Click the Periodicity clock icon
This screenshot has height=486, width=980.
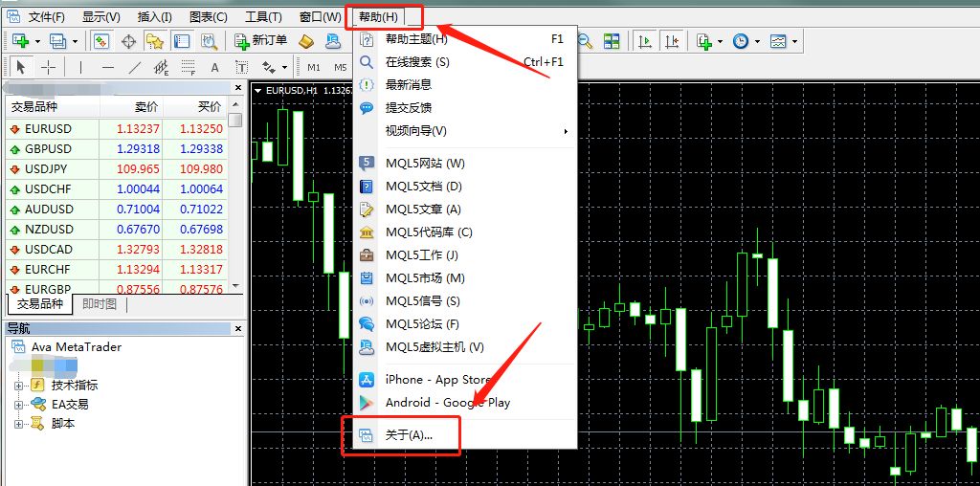741,41
